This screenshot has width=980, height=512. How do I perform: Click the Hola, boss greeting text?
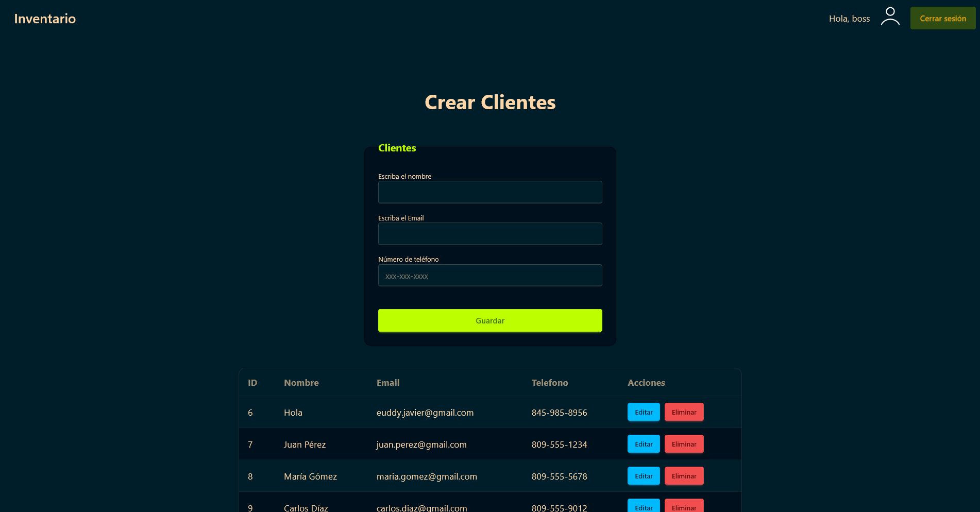tap(849, 19)
